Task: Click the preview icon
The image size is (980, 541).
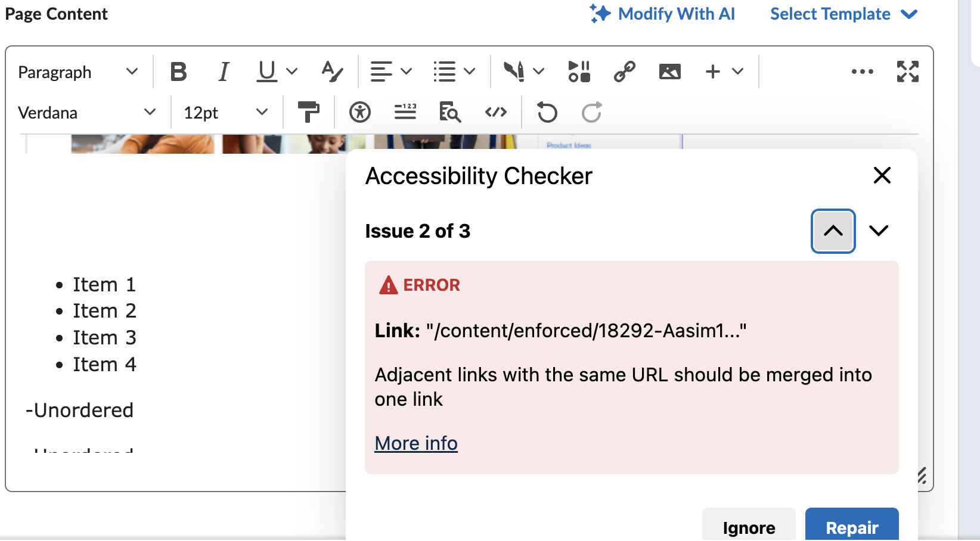Action: pos(450,112)
